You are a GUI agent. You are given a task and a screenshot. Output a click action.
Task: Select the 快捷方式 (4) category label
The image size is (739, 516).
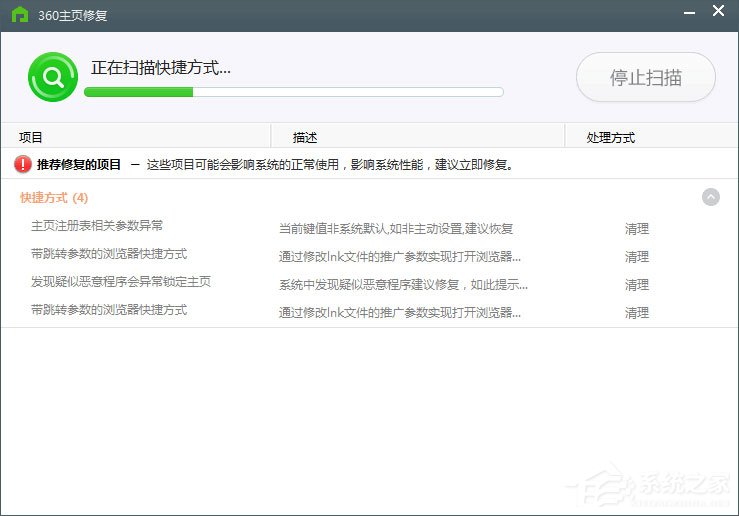click(x=54, y=197)
